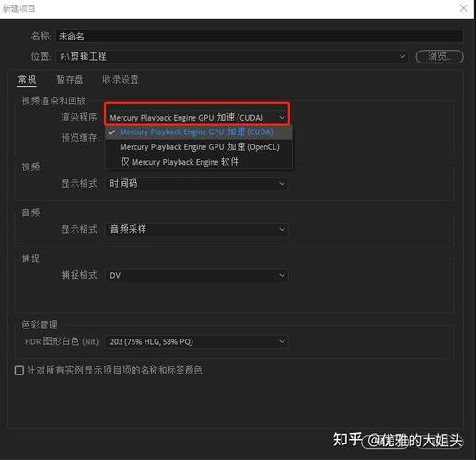The width and height of the screenshot is (476, 460).
Task: Open the 收录设置 tab
Action: (121, 80)
